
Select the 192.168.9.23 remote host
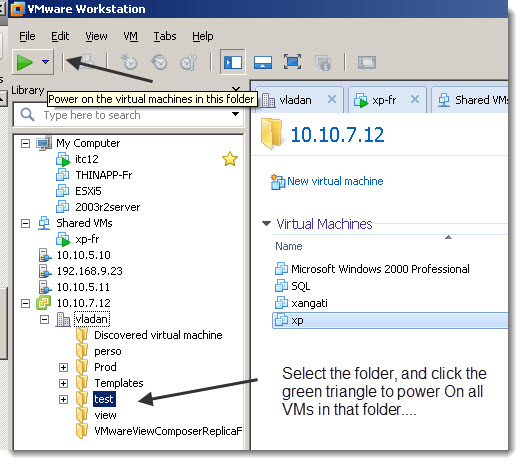(x=89, y=271)
